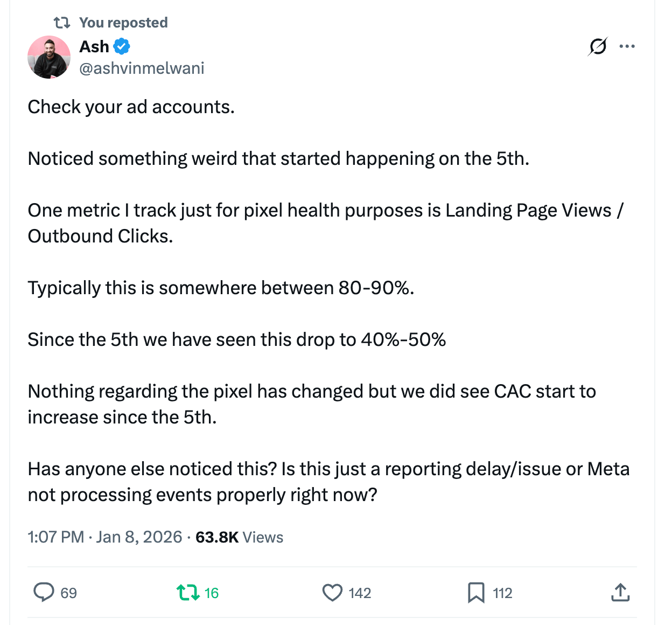672x625 pixels.
Task: Like the post with heart icon
Action: (332, 593)
